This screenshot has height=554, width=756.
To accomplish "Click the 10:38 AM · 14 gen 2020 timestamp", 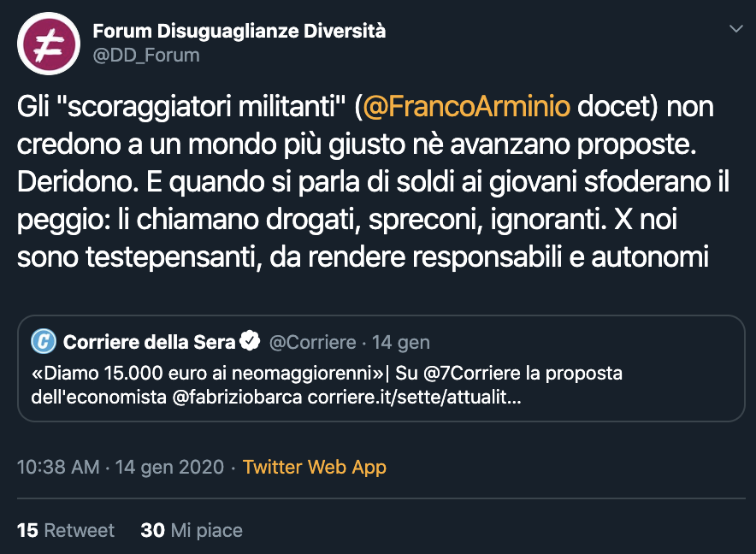I will coord(121,468).
